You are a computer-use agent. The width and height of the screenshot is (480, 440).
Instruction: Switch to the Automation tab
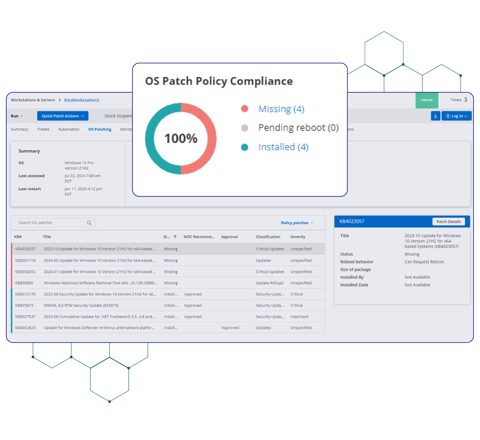click(x=69, y=129)
